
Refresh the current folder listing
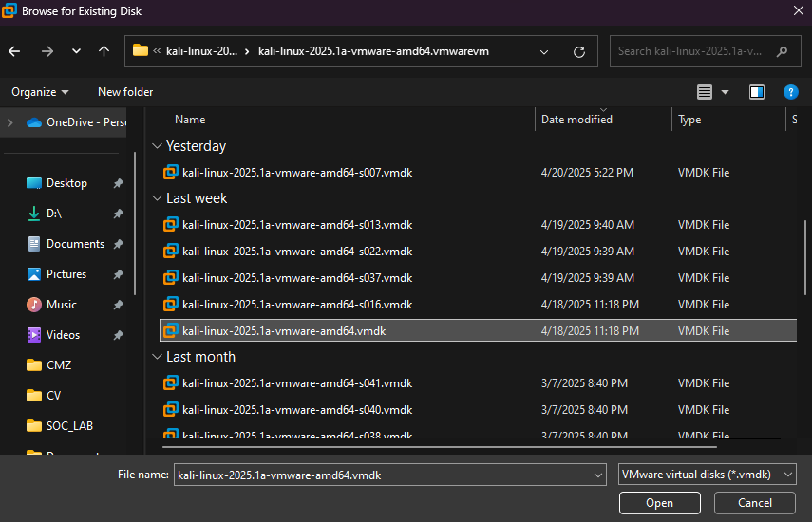tap(579, 52)
